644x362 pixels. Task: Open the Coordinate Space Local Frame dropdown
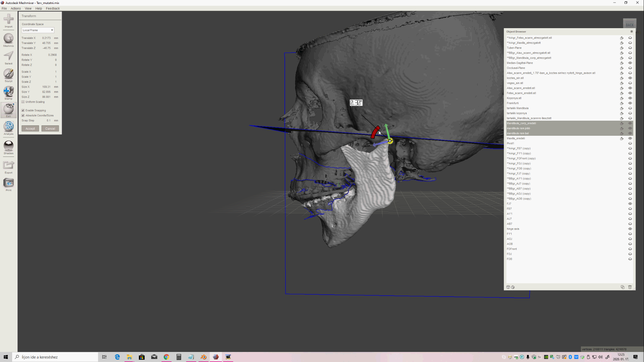[38, 30]
